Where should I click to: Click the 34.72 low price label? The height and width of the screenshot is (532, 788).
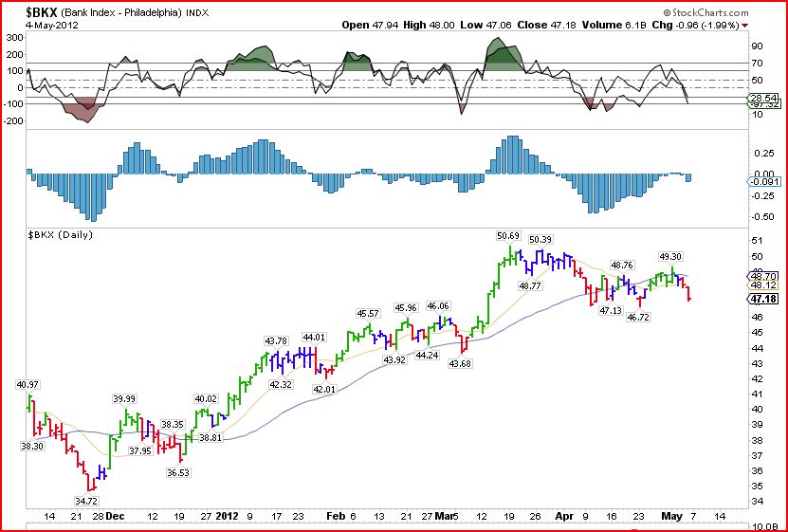88,501
